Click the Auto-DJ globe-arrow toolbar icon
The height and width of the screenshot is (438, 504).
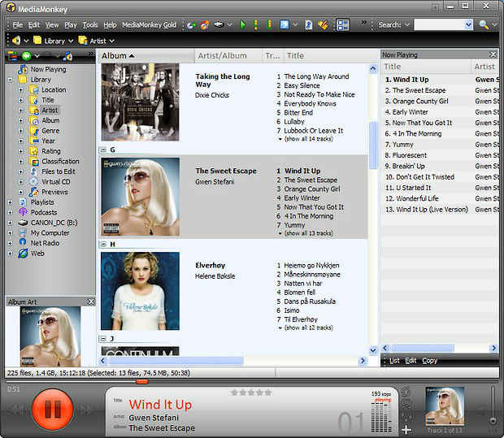pyautogui.click(x=192, y=24)
